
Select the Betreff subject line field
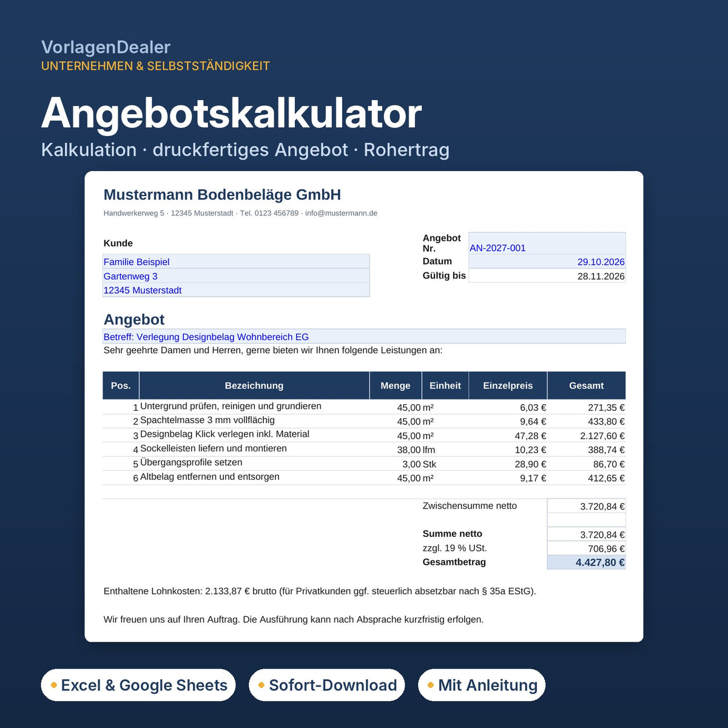[x=364, y=337]
